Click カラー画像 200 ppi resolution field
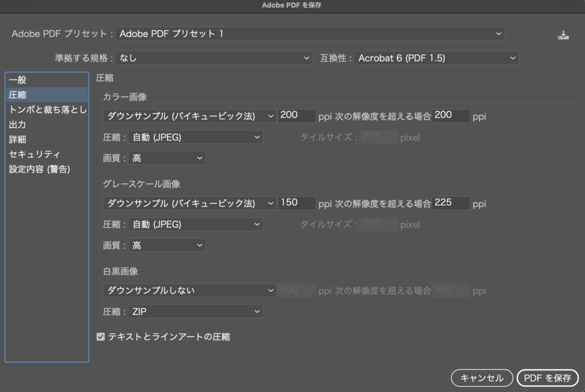The image size is (585, 392). tap(296, 116)
